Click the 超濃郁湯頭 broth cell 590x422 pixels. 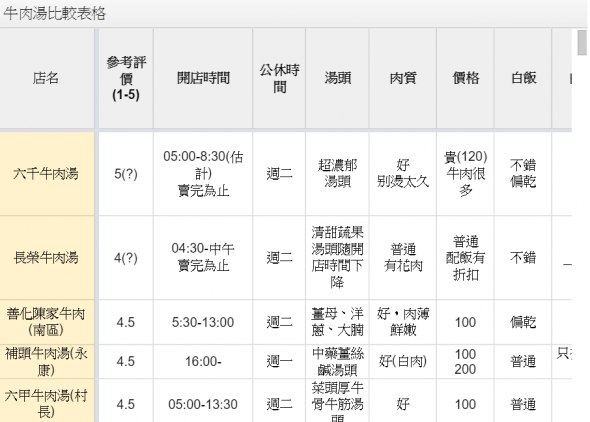click(338, 173)
